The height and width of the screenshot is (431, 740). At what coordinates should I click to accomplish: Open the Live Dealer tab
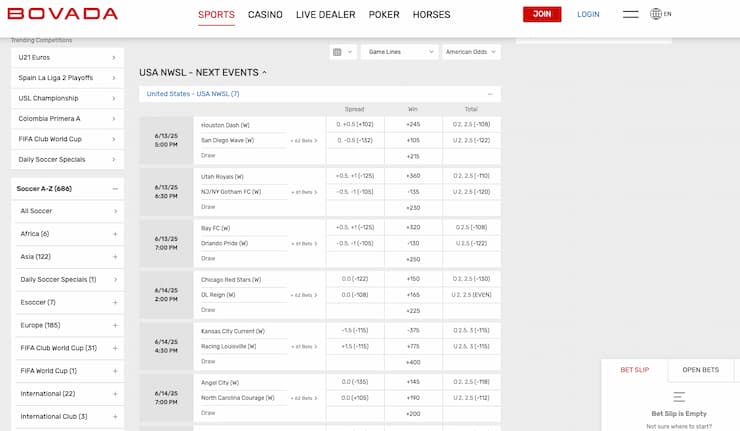click(326, 15)
